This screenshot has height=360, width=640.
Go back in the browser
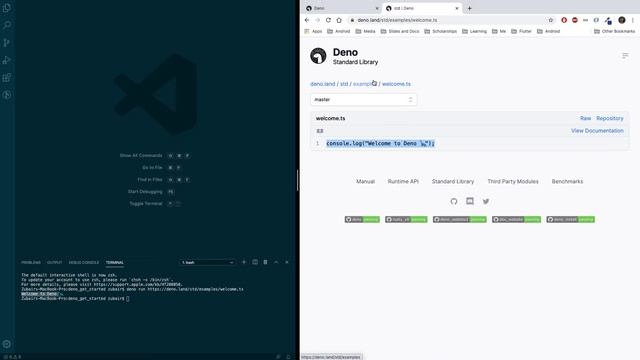tap(307, 20)
